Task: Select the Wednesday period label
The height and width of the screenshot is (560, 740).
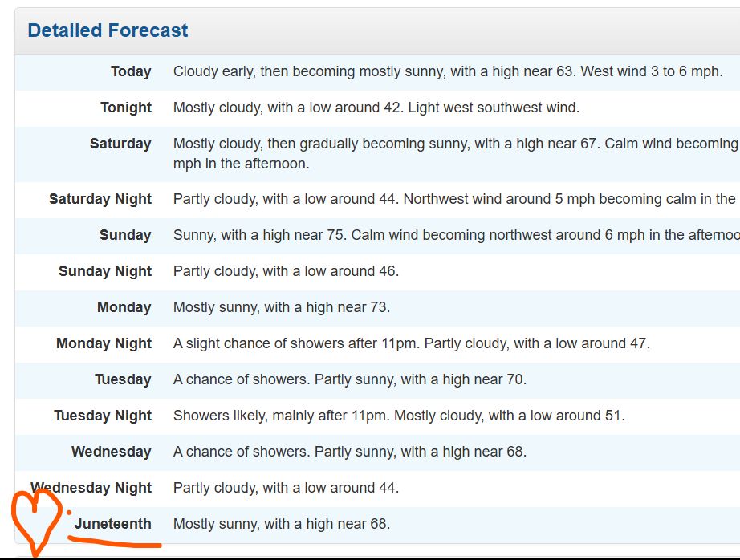Action: pyautogui.click(x=112, y=452)
